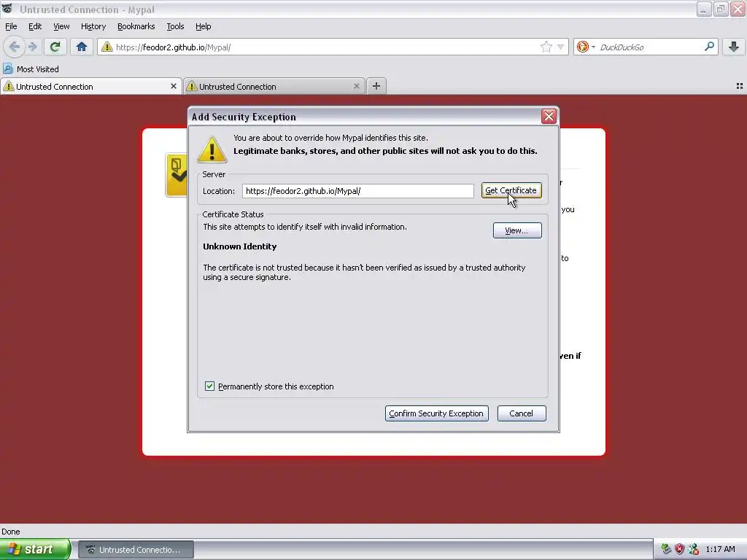Click the red shield tray icon
This screenshot has width=747, height=560.
pyautogui.click(x=679, y=549)
